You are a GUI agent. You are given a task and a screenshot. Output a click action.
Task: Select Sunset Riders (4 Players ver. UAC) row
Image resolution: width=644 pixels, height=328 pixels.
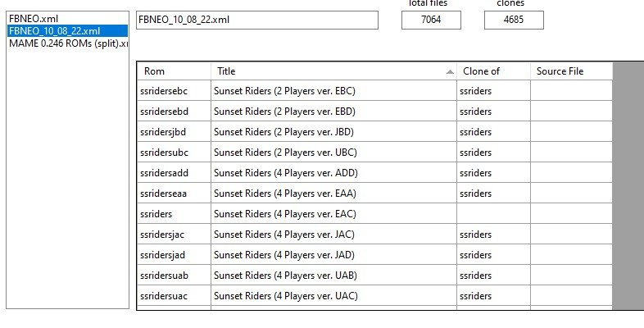coord(374,296)
